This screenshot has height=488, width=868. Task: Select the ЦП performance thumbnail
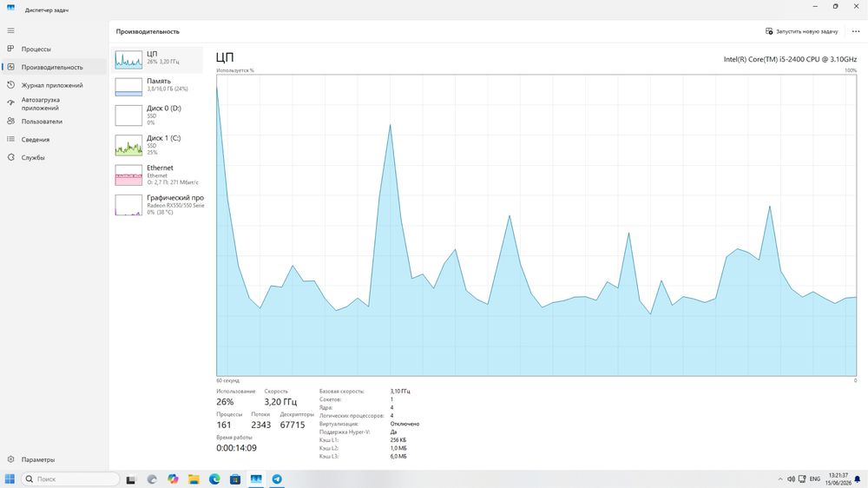pos(158,59)
